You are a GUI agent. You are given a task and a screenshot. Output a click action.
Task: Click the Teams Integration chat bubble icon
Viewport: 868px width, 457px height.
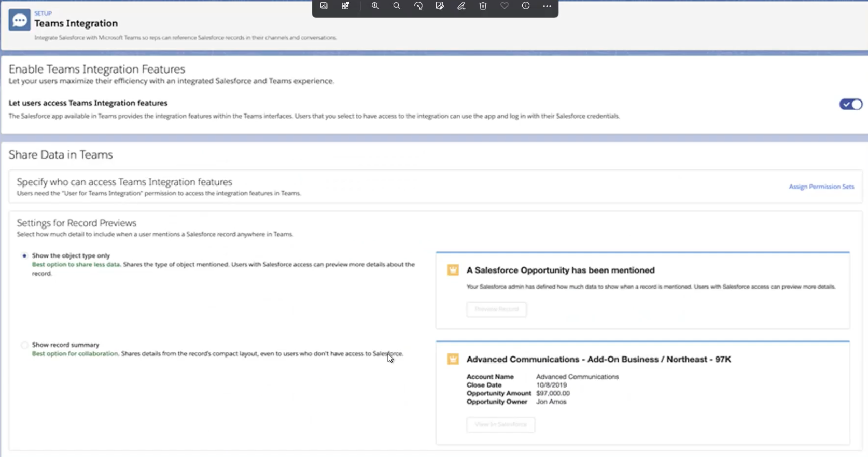[x=20, y=20]
